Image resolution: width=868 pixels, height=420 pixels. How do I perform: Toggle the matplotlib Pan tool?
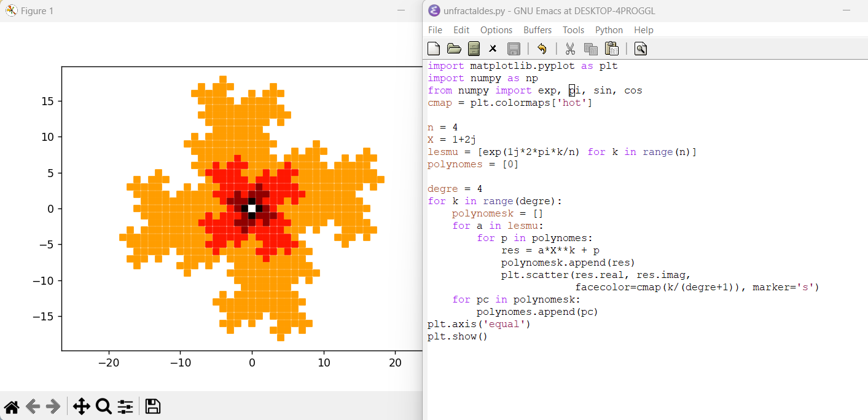(81, 406)
